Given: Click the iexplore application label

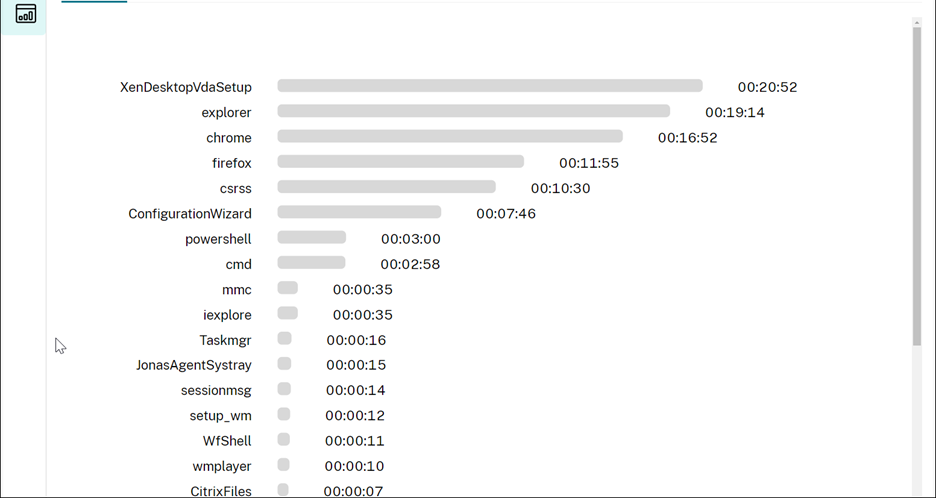Looking at the screenshot, I should tap(227, 315).
